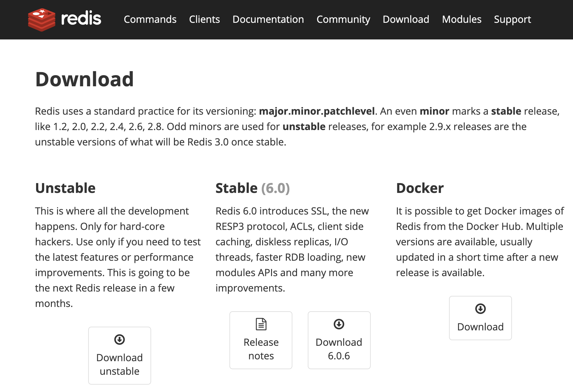Select Community in the top navigation
Screen dimensions: 573x392
(x=343, y=19)
